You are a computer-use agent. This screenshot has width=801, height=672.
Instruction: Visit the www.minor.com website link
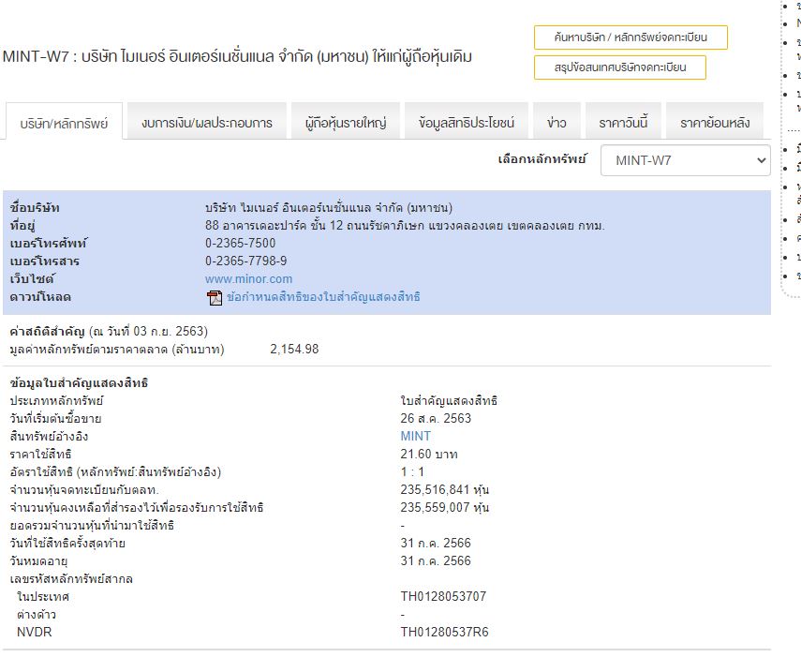[248, 279]
